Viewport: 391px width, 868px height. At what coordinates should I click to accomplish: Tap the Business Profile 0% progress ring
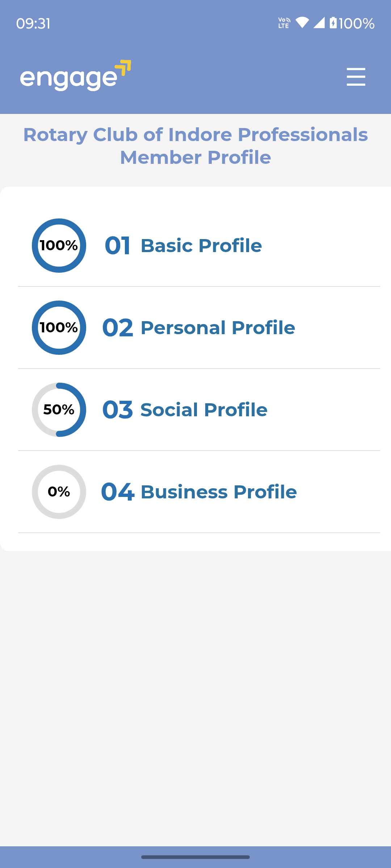[x=59, y=492]
